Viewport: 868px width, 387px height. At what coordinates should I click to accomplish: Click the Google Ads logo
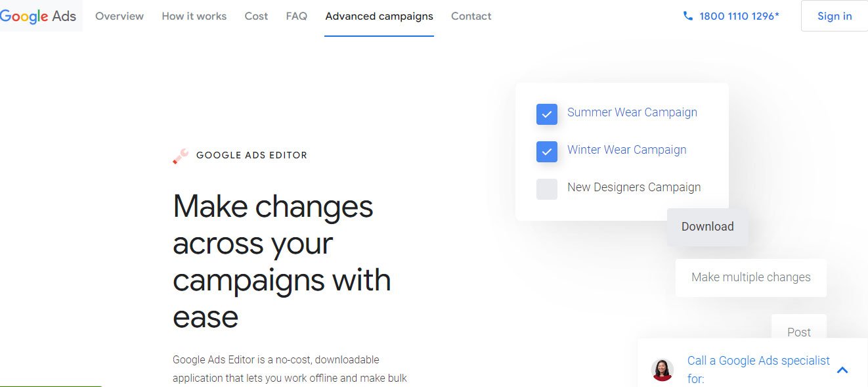36,16
